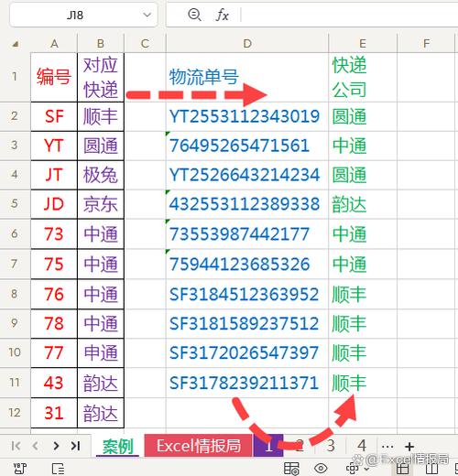Click into the formula bar input area
The image size is (458, 476).
tap(350, 15)
